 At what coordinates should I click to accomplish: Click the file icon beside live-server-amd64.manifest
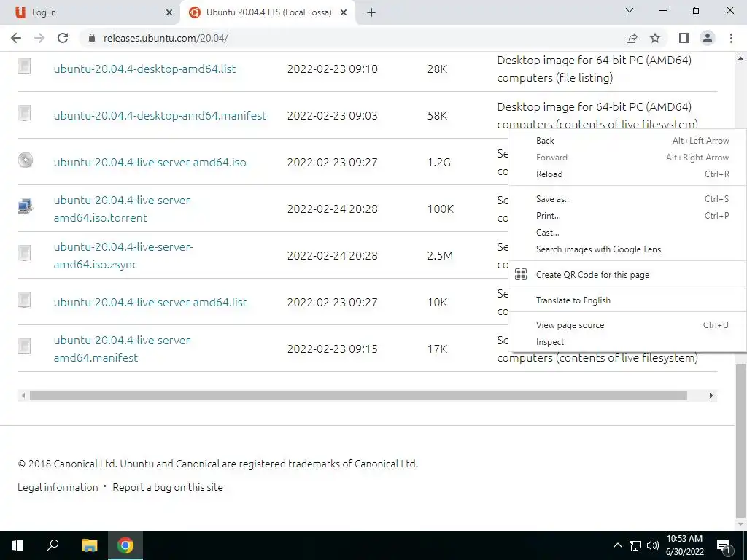point(24,346)
